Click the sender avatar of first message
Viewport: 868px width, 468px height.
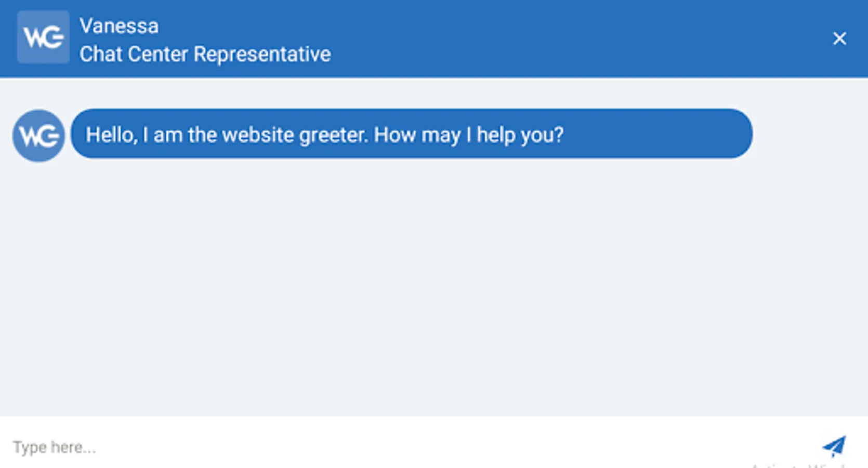pos(38,136)
